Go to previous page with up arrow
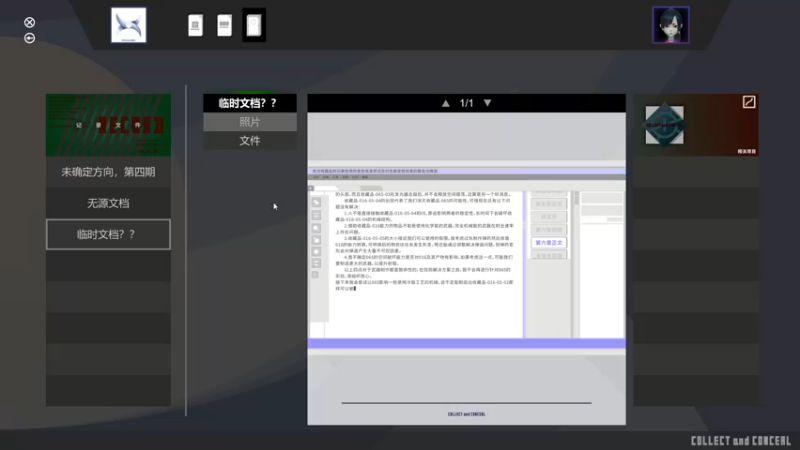 click(445, 103)
